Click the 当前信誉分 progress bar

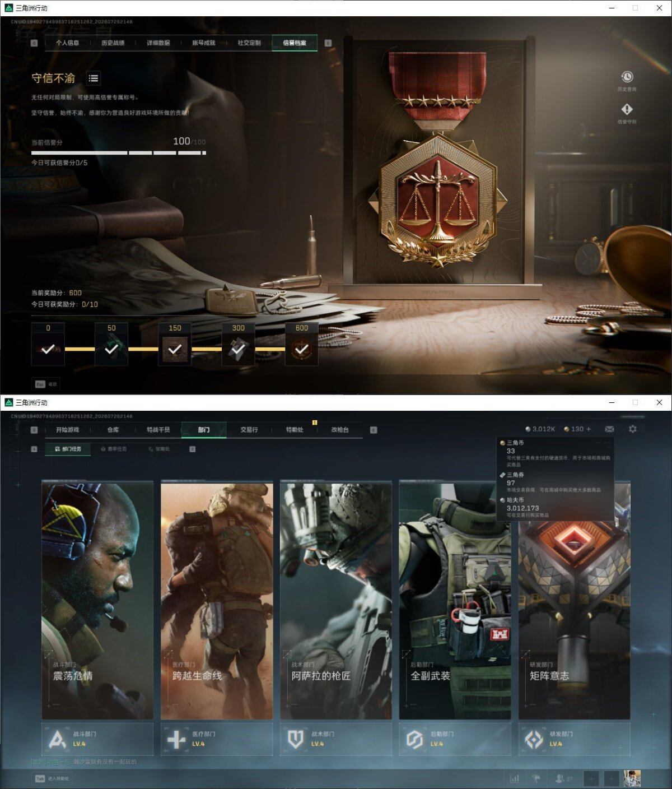(119, 152)
